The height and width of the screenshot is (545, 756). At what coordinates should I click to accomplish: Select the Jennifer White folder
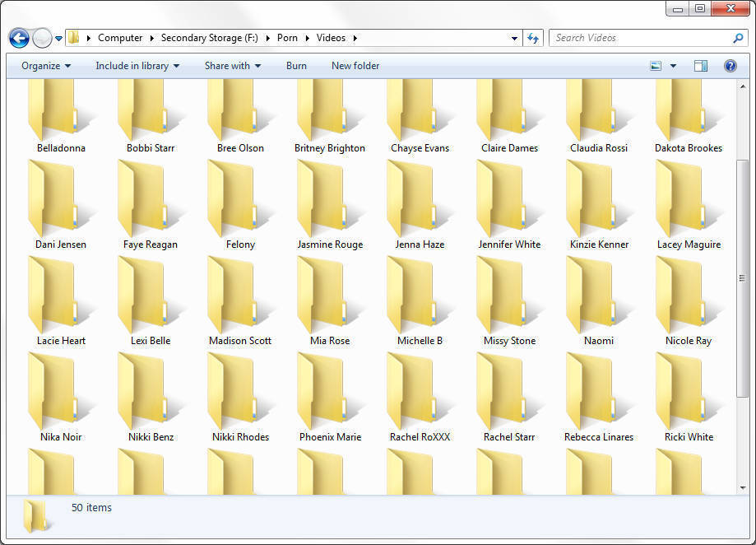[509, 205]
